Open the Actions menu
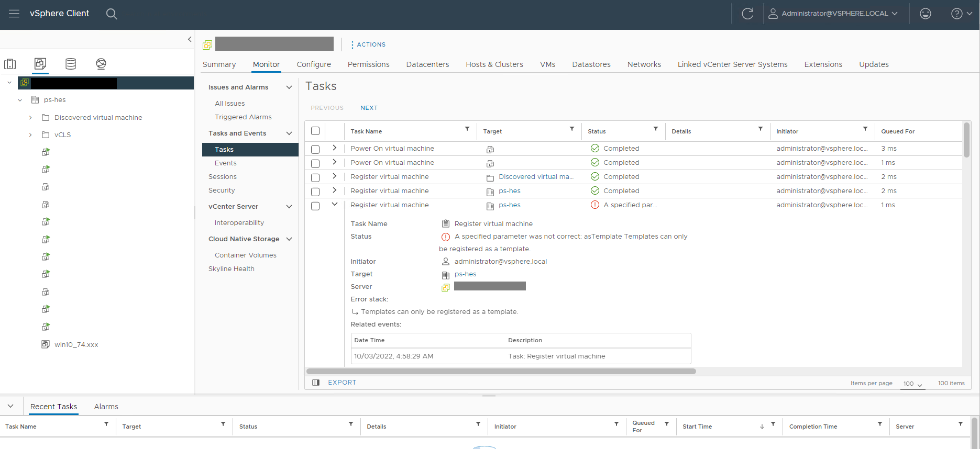 [368, 45]
